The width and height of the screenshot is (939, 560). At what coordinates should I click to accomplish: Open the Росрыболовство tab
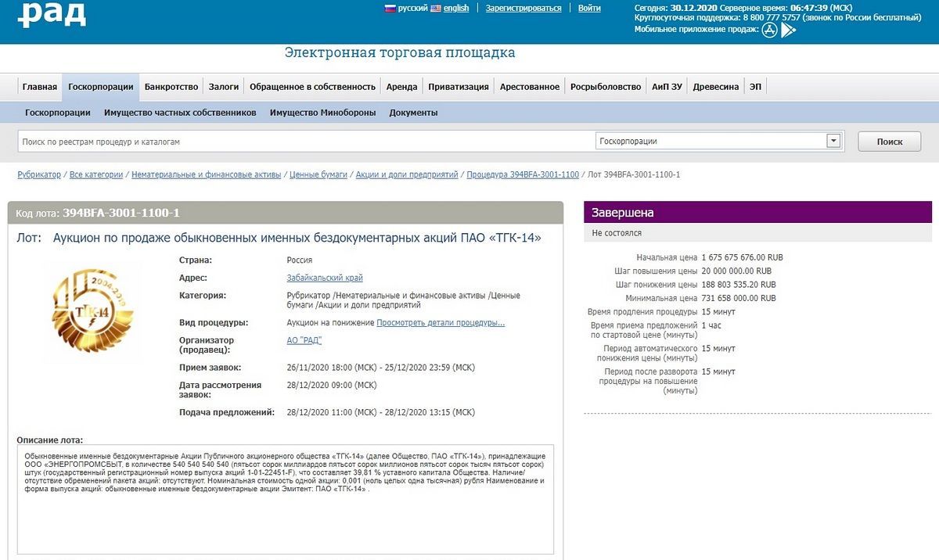tap(606, 87)
